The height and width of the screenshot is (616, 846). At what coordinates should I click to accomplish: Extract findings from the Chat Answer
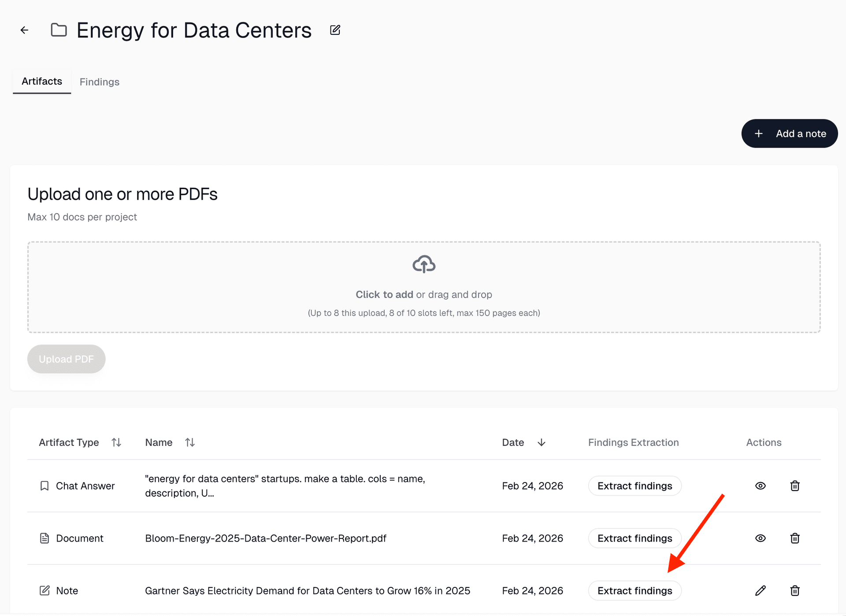634,486
